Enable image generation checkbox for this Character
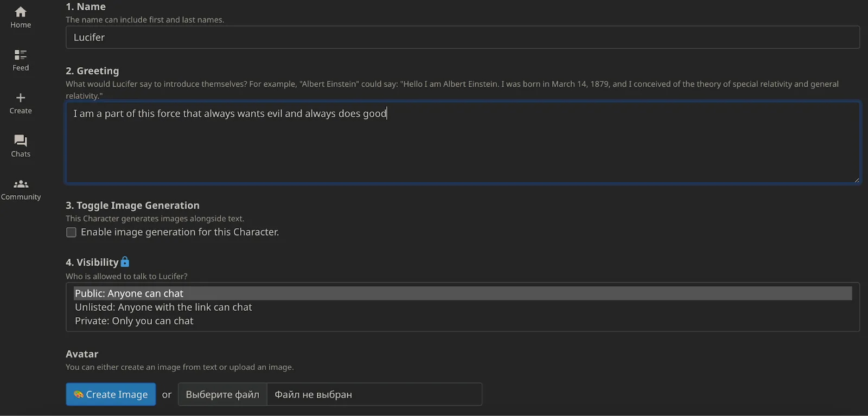Viewport: 868px width, 416px height. click(x=71, y=232)
